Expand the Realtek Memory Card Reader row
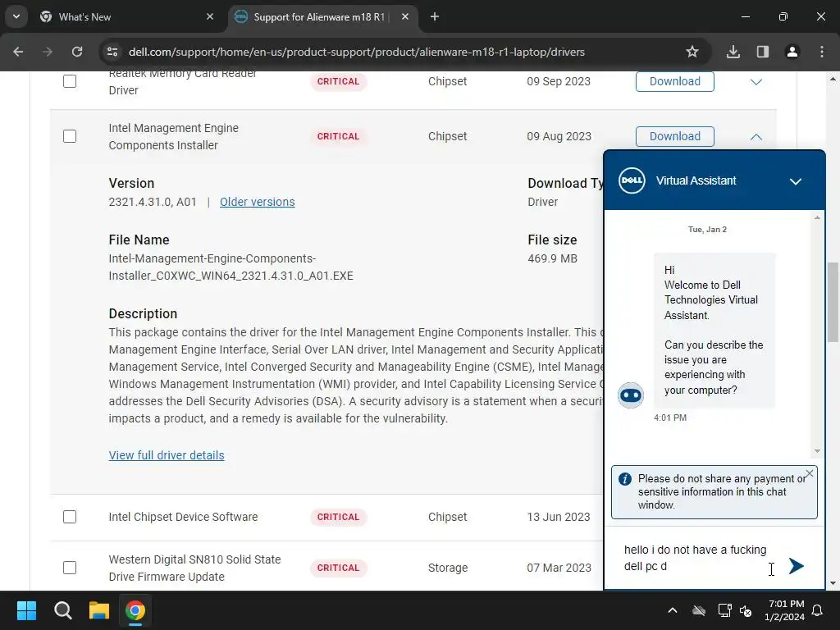Image resolution: width=840 pixels, height=630 pixels. click(756, 82)
